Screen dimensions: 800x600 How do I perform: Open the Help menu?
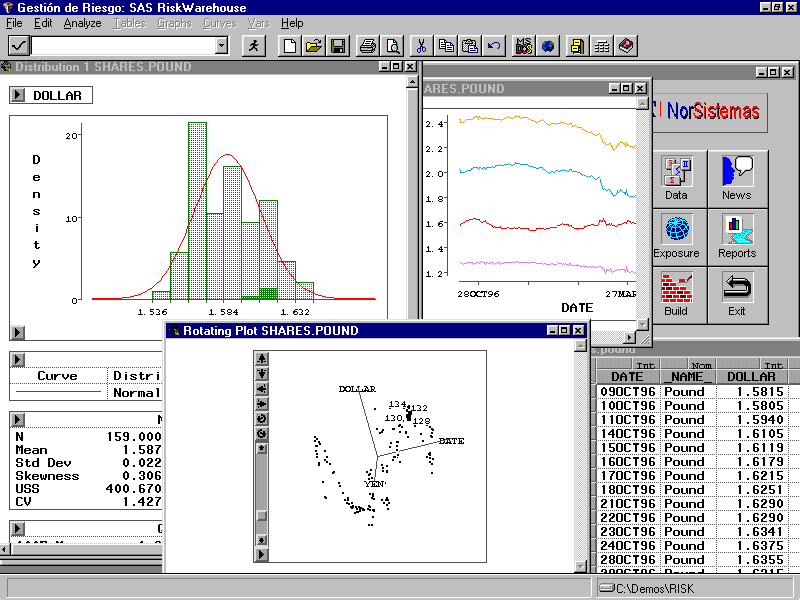(292, 23)
